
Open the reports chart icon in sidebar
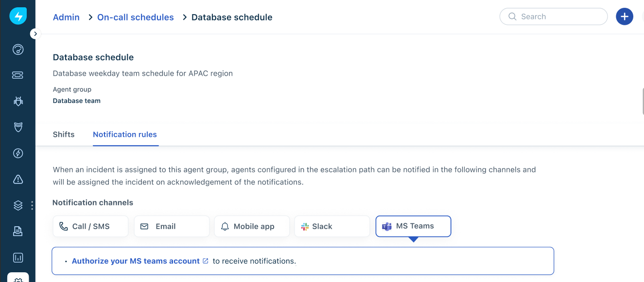click(18, 257)
